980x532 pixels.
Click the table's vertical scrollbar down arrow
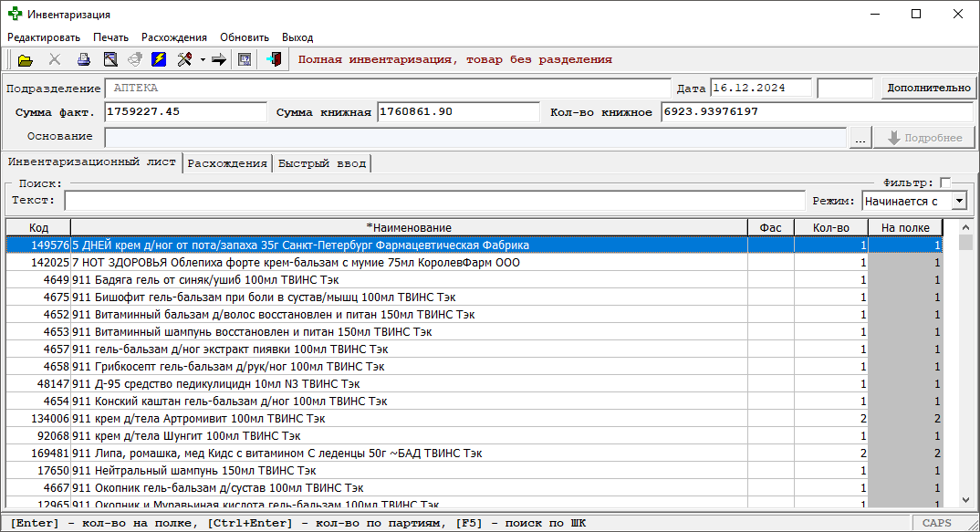[x=965, y=499]
